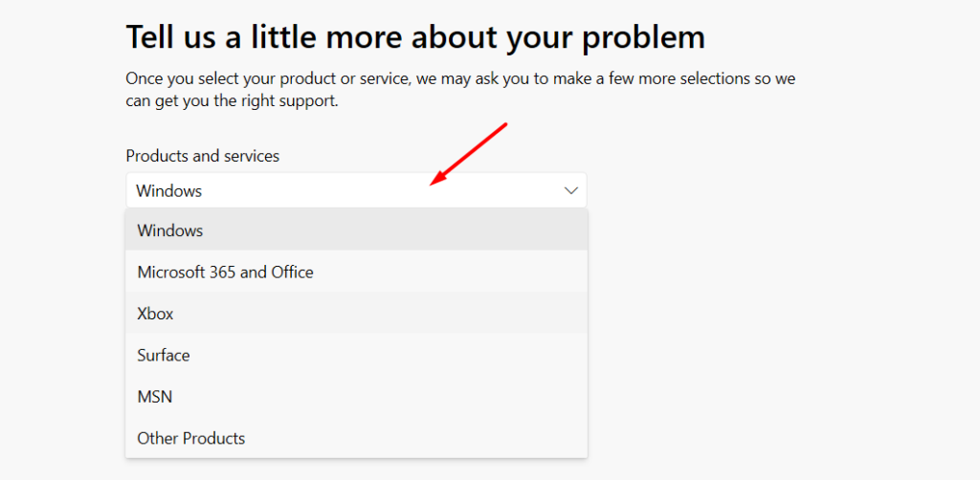
Task: Click 'can get you the right support' line
Action: pos(232,99)
